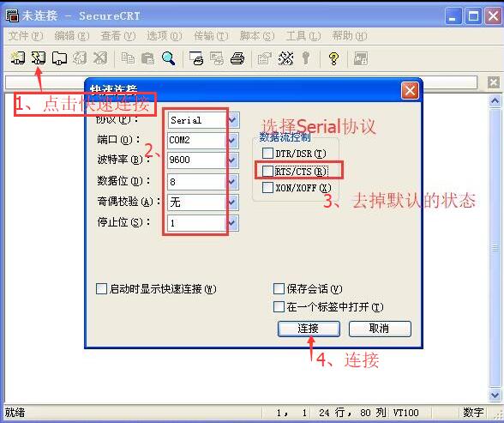Viewport: 504px width, 423px height.
Task: Click the empty field below the toolbar
Action: pos(241,82)
